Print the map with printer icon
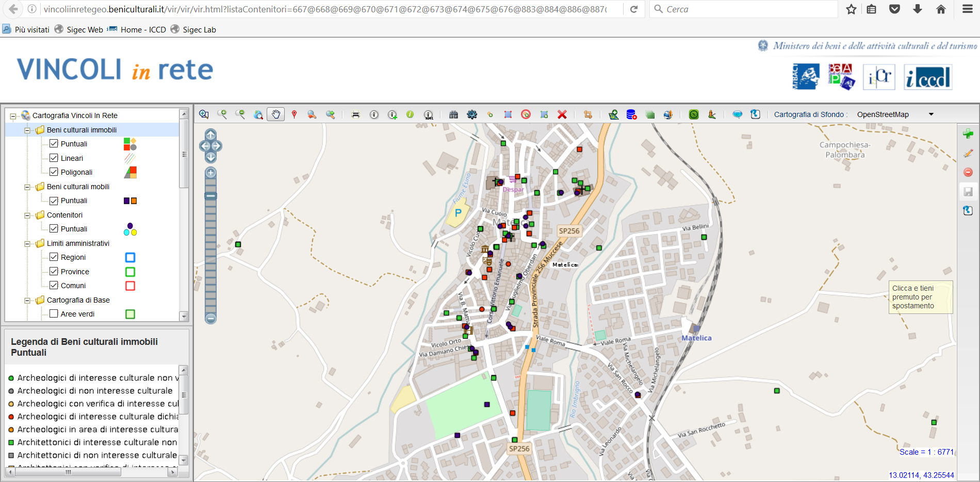This screenshot has width=980, height=482. (x=355, y=114)
